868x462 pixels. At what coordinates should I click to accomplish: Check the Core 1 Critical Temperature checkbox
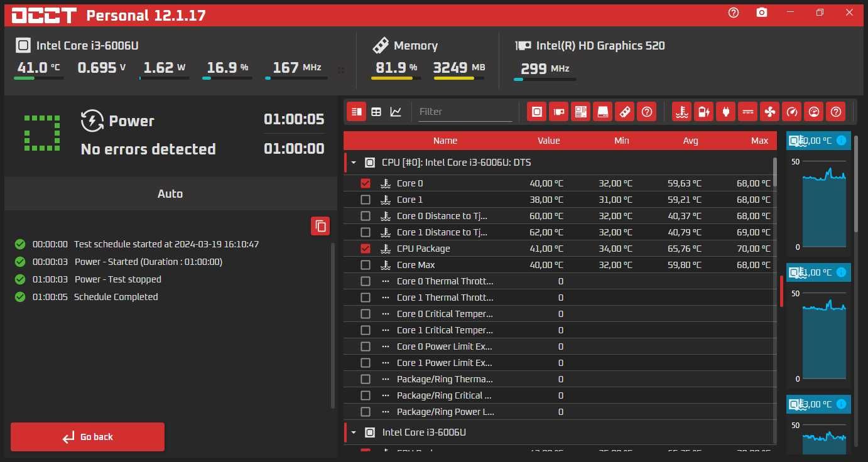click(x=366, y=330)
